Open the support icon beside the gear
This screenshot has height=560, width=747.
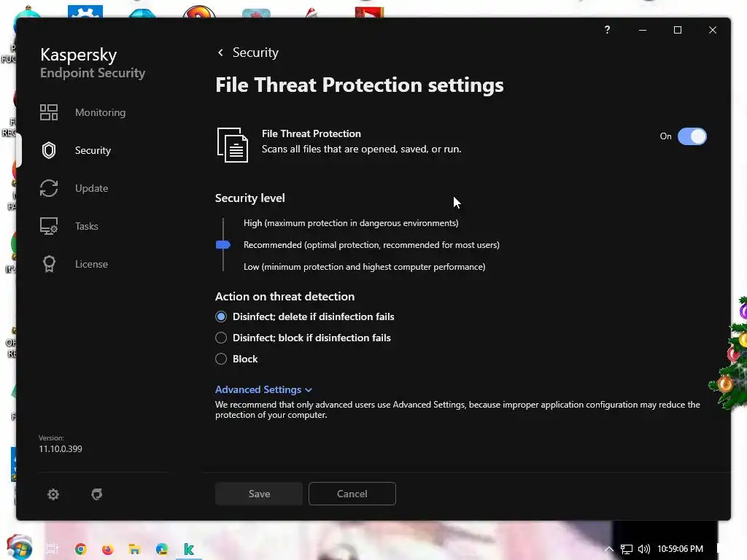(97, 494)
